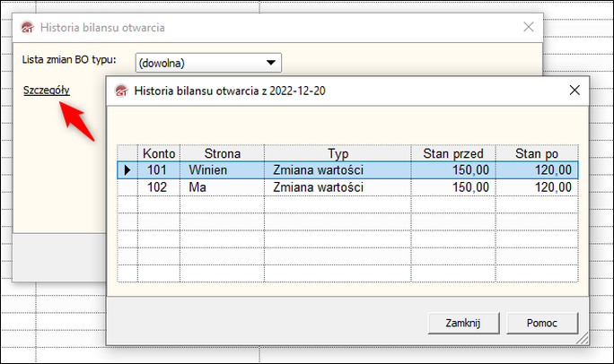Click the GT app icon in front dialog title
Screen dimensions: 614x364
pos(121,91)
